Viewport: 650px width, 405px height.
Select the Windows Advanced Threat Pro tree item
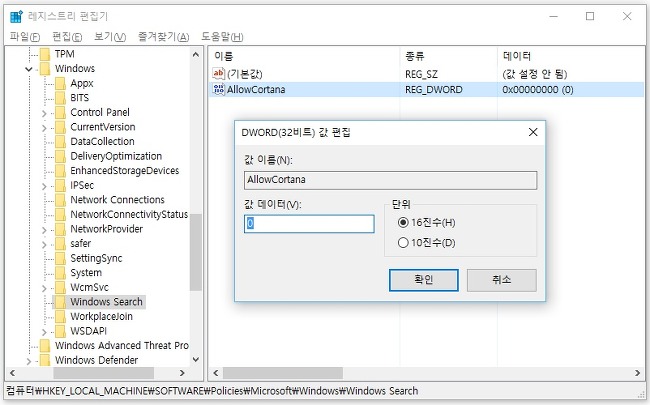point(121,345)
